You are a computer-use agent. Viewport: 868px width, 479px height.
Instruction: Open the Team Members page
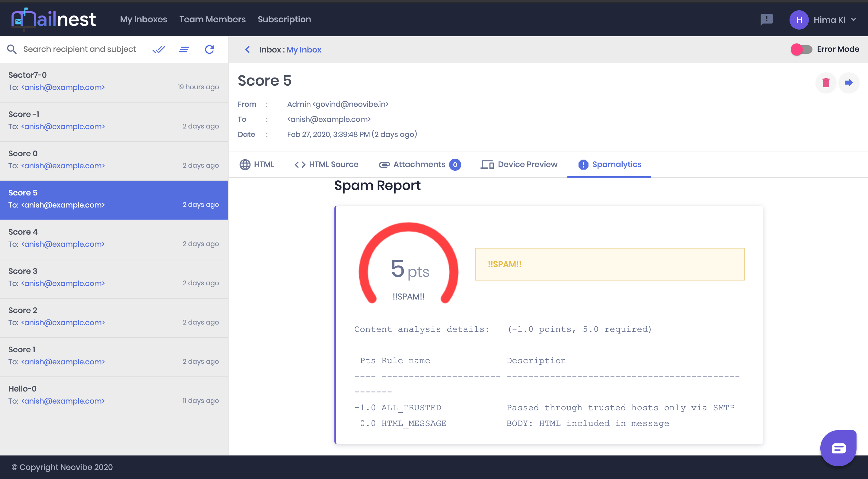pos(212,20)
